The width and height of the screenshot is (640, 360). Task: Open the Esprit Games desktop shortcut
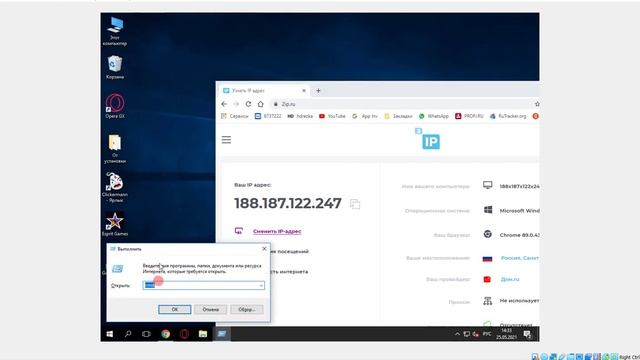[x=115, y=224]
